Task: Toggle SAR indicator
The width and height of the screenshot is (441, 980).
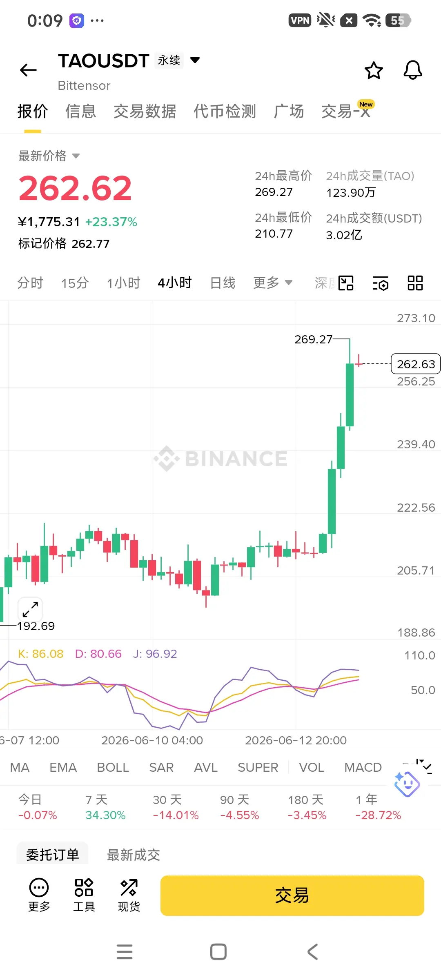Action: (x=161, y=767)
